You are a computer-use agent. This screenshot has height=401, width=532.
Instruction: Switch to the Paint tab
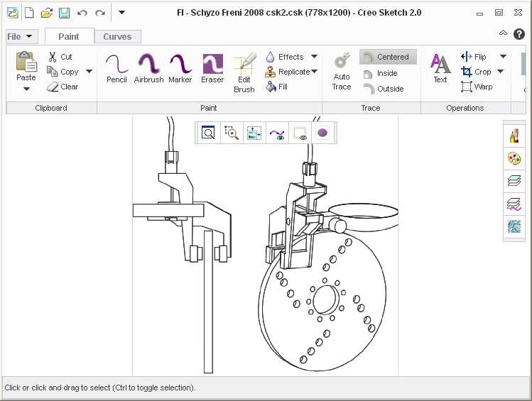click(x=69, y=36)
